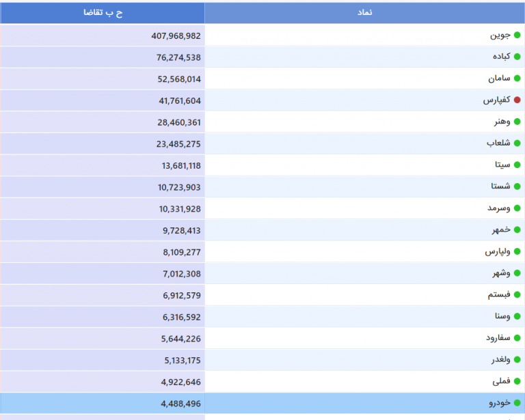Select the خمهر row

[262, 230]
